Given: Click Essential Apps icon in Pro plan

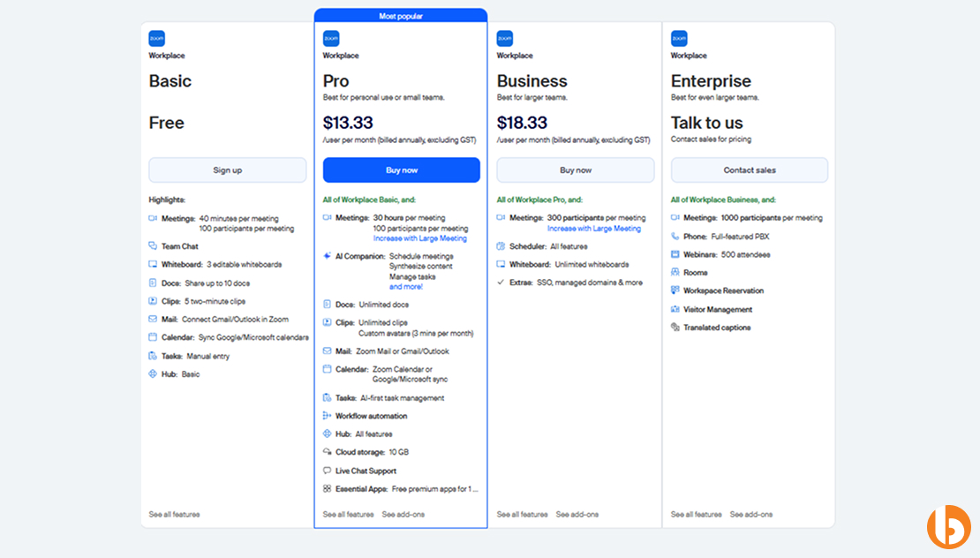Looking at the screenshot, I should click(327, 488).
